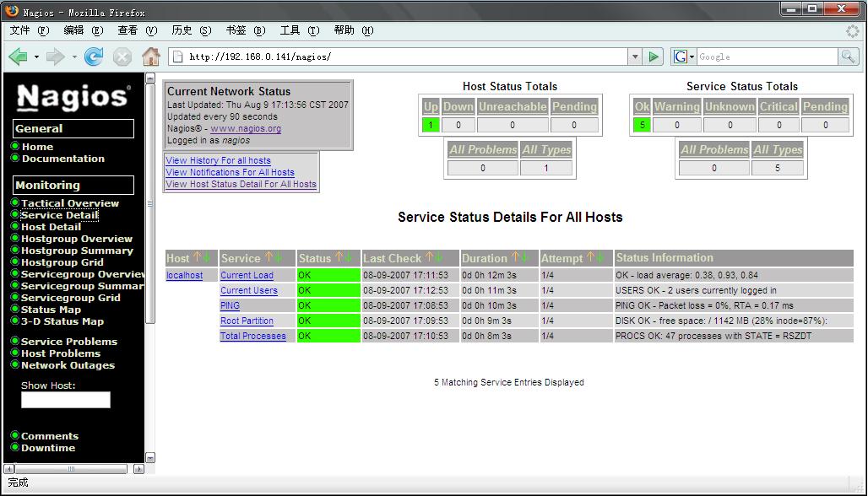This screenshot has width=868, height=496.
Task: Click the Forward navigation arrow
Action: (56, 57)
